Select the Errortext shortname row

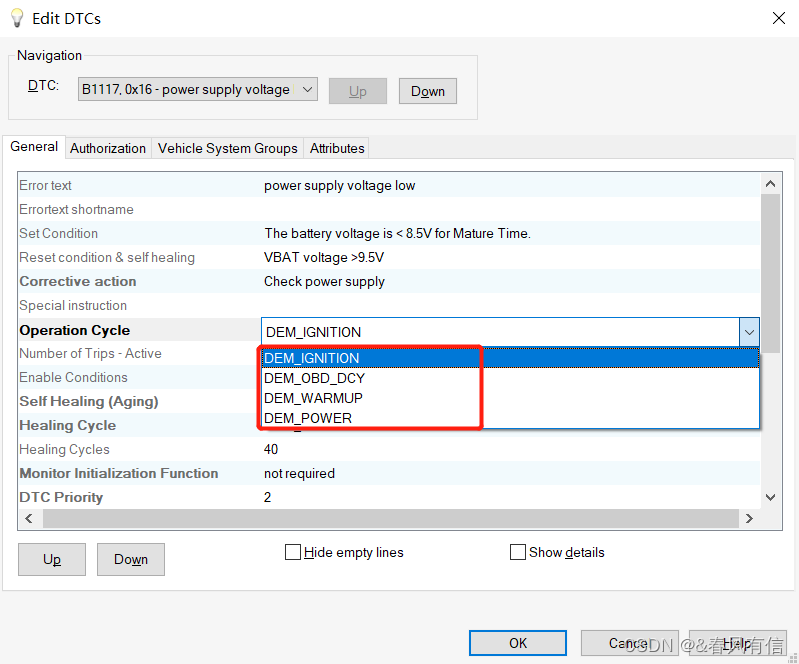click(x=389, y=209)
